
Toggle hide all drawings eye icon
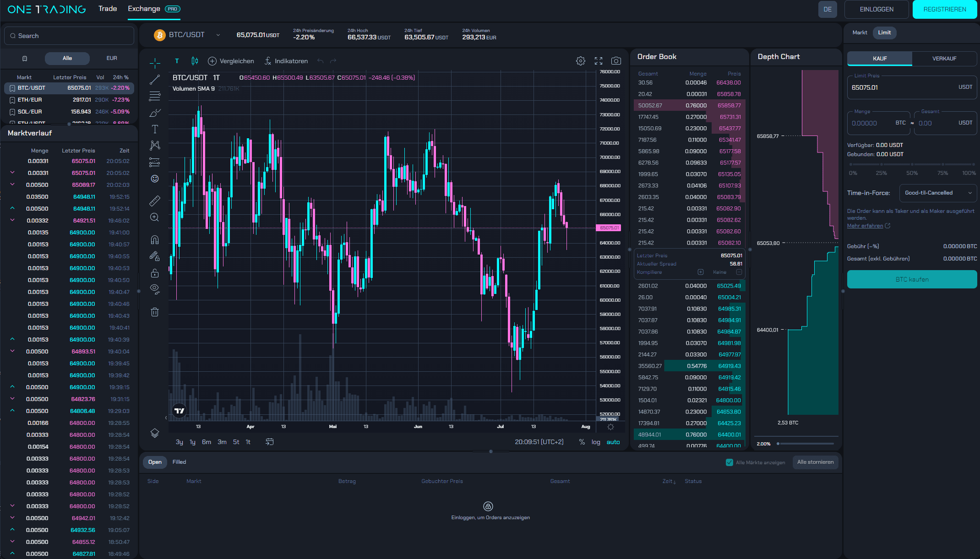click(x=155, y=289)
